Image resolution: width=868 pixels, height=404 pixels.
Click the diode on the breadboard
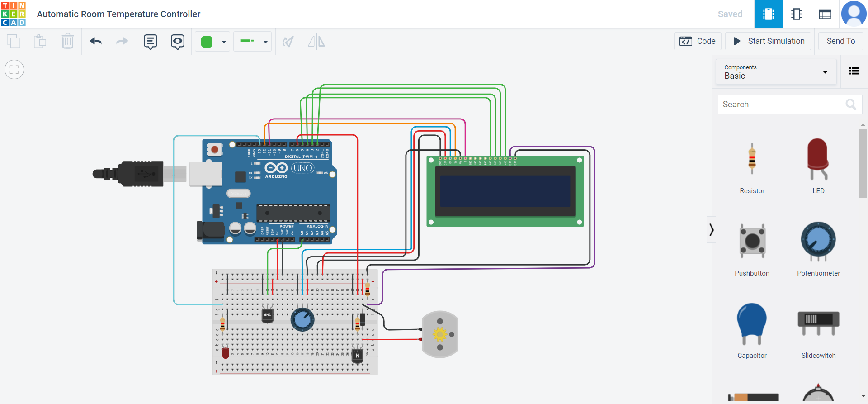tap(362, 320)
